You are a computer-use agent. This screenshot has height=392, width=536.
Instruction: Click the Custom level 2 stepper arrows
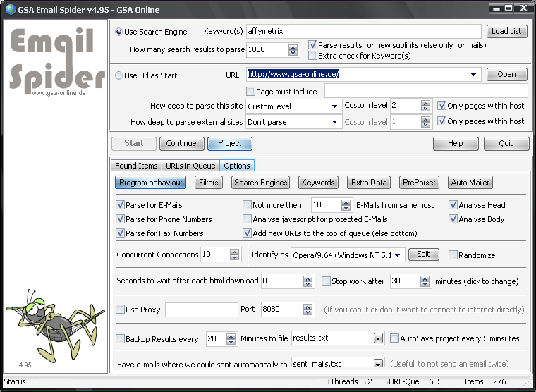pyautogui.click(x=425, y=106)
